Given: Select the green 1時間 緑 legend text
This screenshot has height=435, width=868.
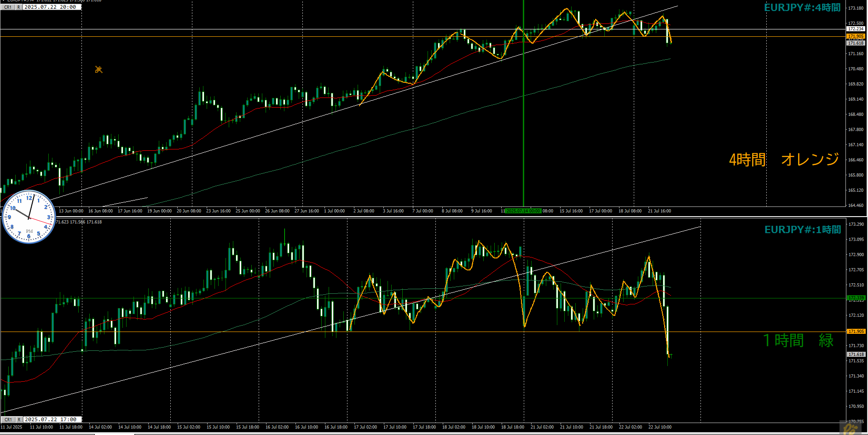Looking at the screenshot, I should coord(798,340).
